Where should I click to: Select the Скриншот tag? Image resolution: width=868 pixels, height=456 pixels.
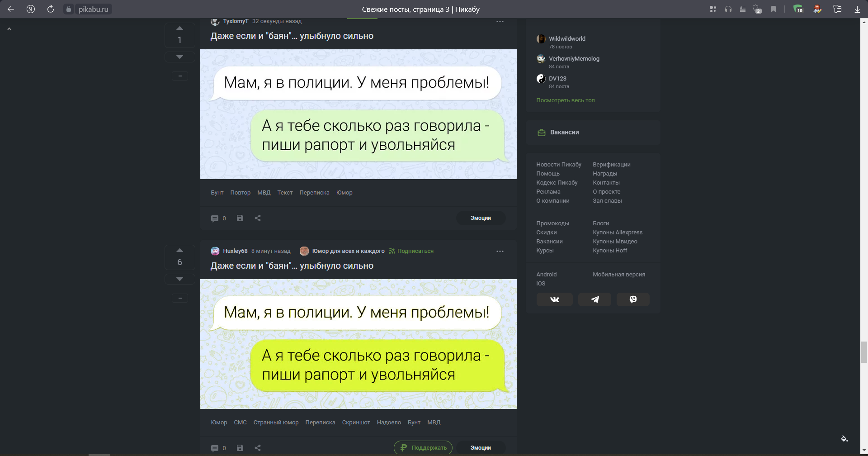(356, 423)
